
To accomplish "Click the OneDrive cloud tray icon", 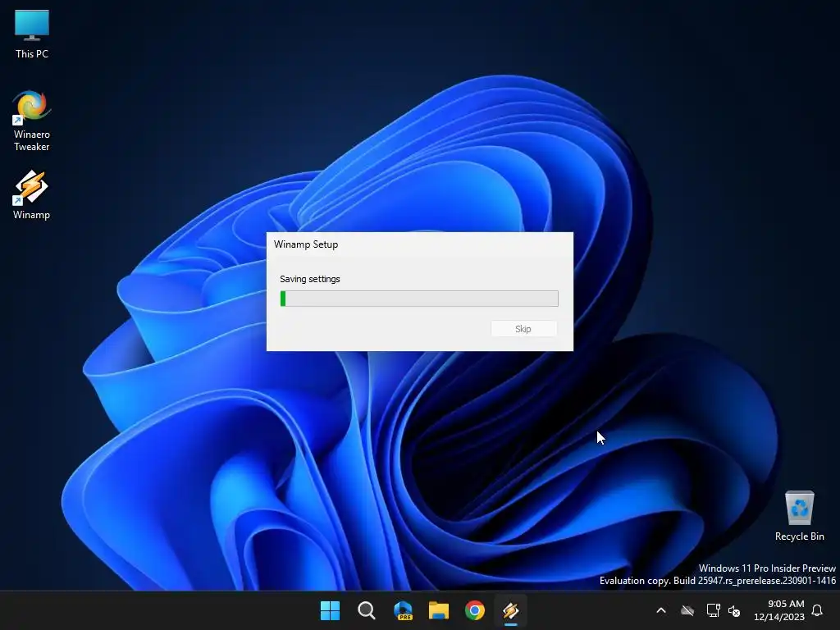I will tap(687, 610).
